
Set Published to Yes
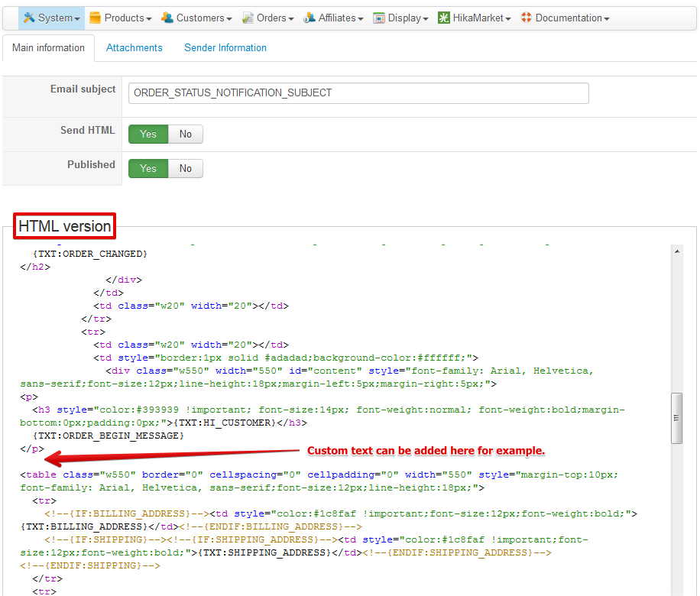tap(148, 169)
